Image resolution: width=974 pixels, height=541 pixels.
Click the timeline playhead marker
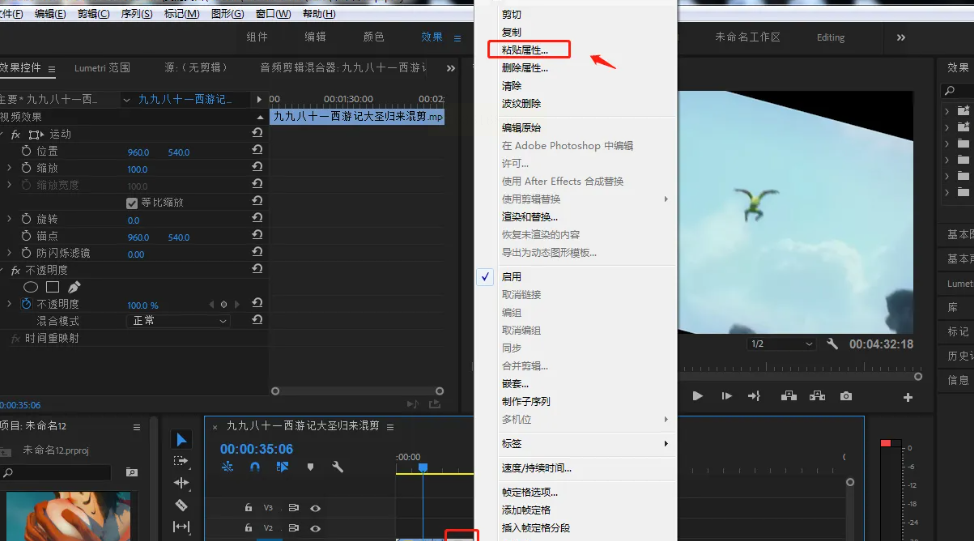423,467
